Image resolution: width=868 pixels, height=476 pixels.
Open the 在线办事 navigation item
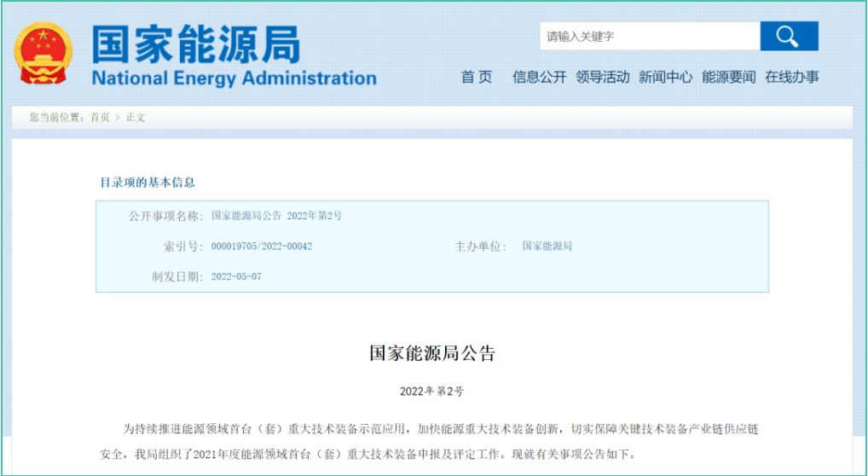(x=791, y=77)
